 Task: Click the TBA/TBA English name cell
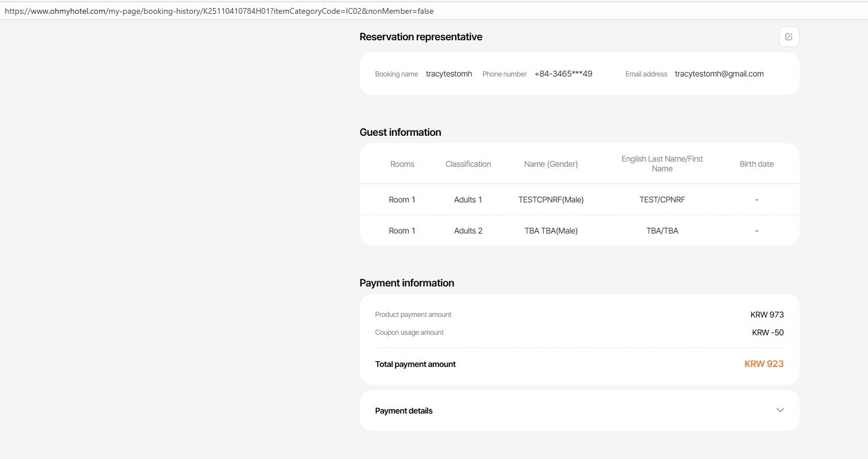(x=662, y=231)
